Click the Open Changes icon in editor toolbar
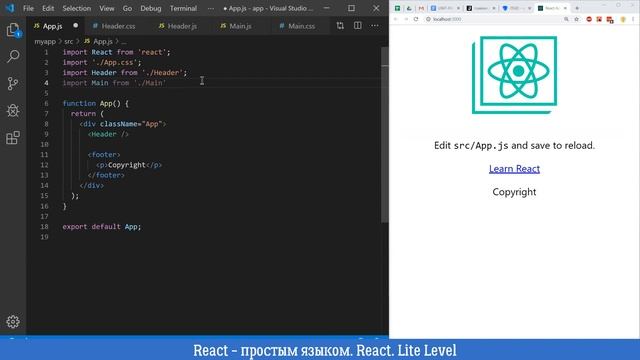Screen dimensions: 640x360 340,26
